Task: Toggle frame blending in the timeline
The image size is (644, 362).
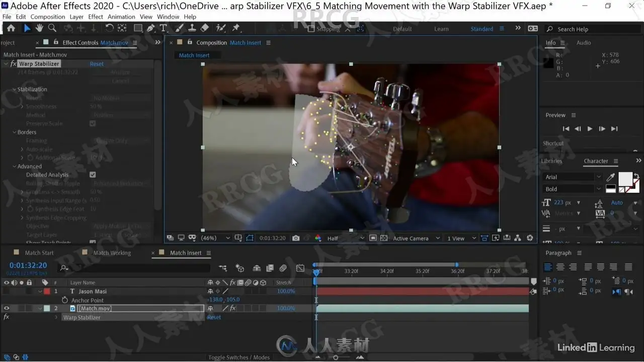Action: [x=270, y=268]
